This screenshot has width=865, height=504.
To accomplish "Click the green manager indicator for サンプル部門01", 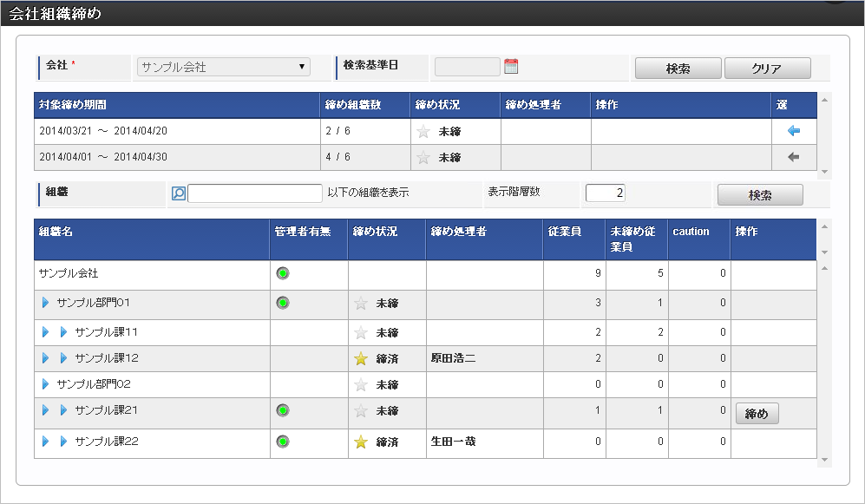I will point(283,303).
